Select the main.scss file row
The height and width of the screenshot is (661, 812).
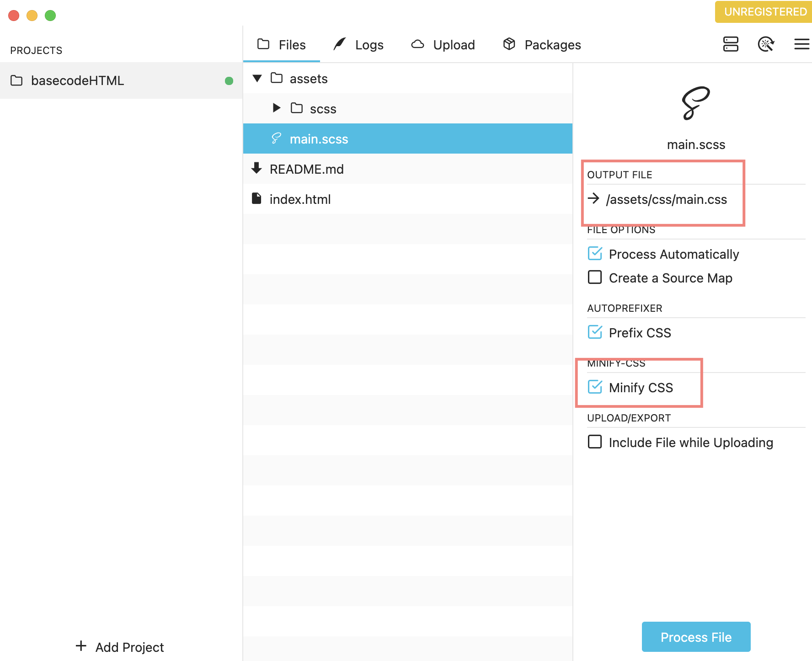click(x=408, y=139)
